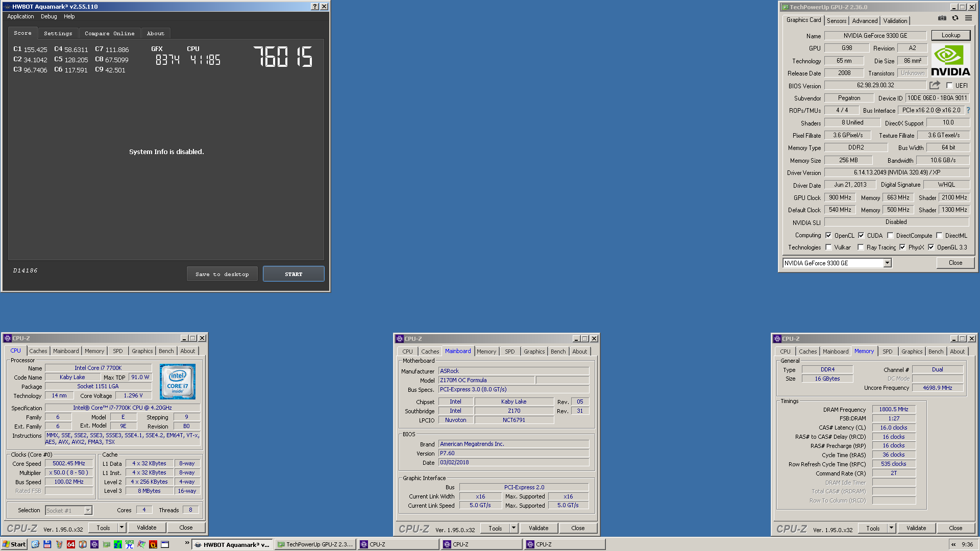Click the START benchmark button
Screen dimensions: 980x551
point(293,274)
